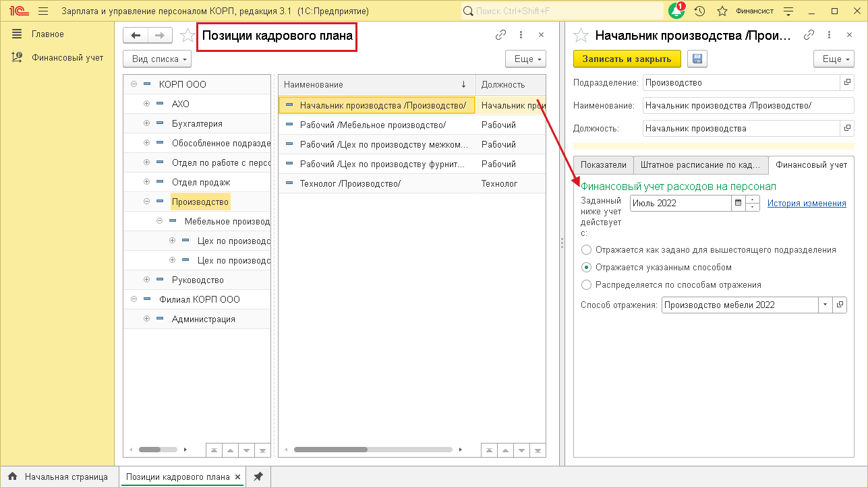Go back with the left arrow
This screenshot has height=488, width=868.
[136, 36]
